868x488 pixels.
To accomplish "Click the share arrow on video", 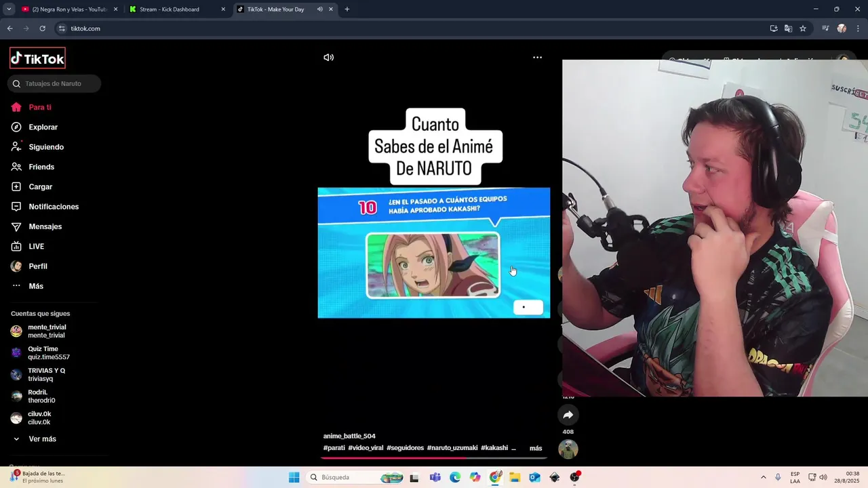I will coord(568,415).
